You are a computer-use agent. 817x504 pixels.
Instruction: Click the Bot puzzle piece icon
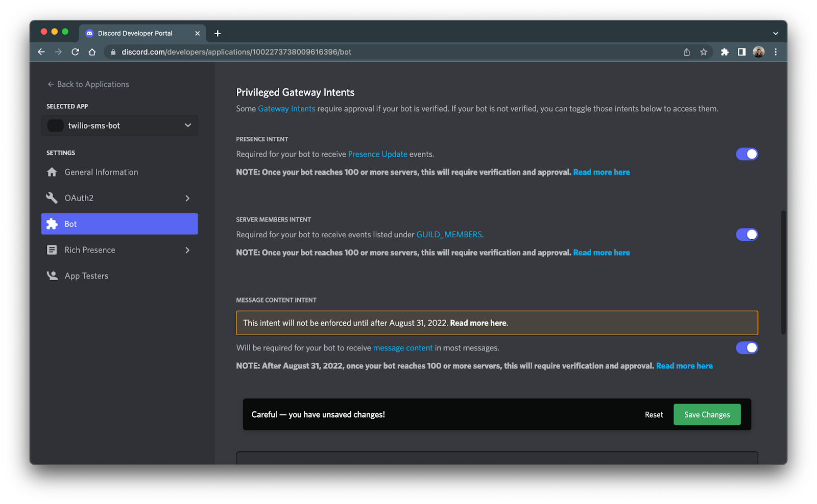(x=52, y=224)
